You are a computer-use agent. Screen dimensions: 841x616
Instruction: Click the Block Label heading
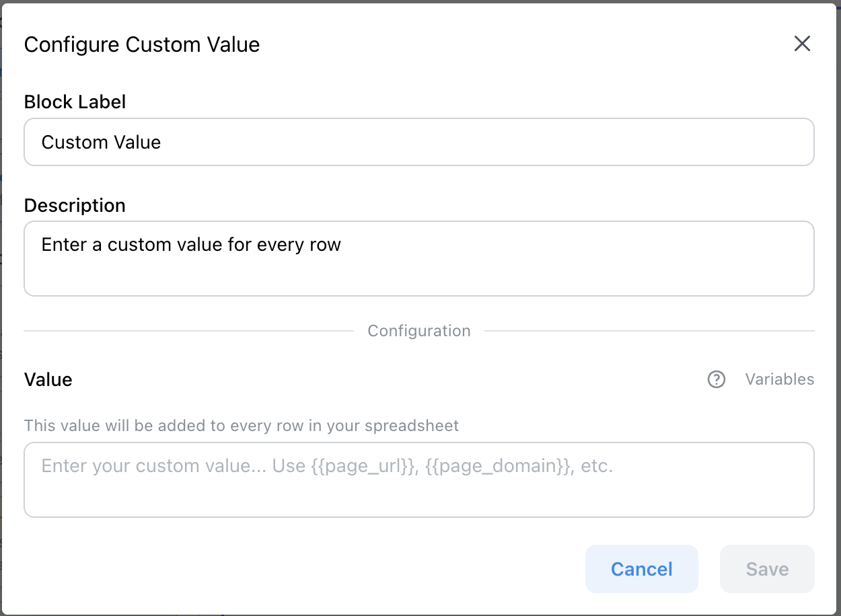75,102
